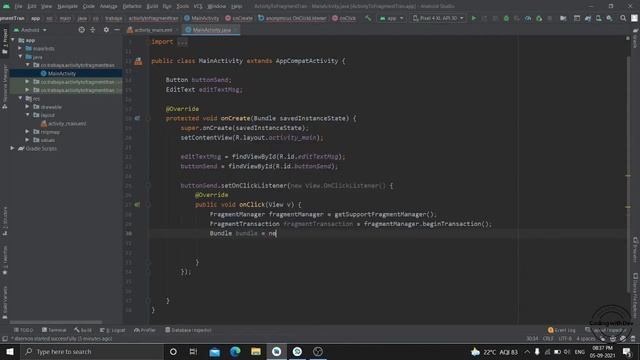The image size is (640, 360).
Task: Open Task View on the taskbar
Action: tap(193, 351)
